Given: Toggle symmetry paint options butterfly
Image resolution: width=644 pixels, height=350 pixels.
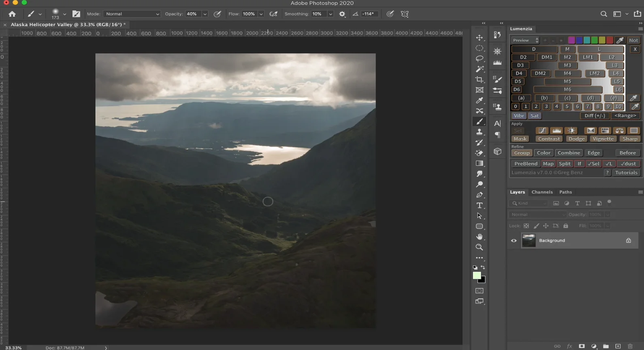Looking at the screenshot, I should [405, 14].
